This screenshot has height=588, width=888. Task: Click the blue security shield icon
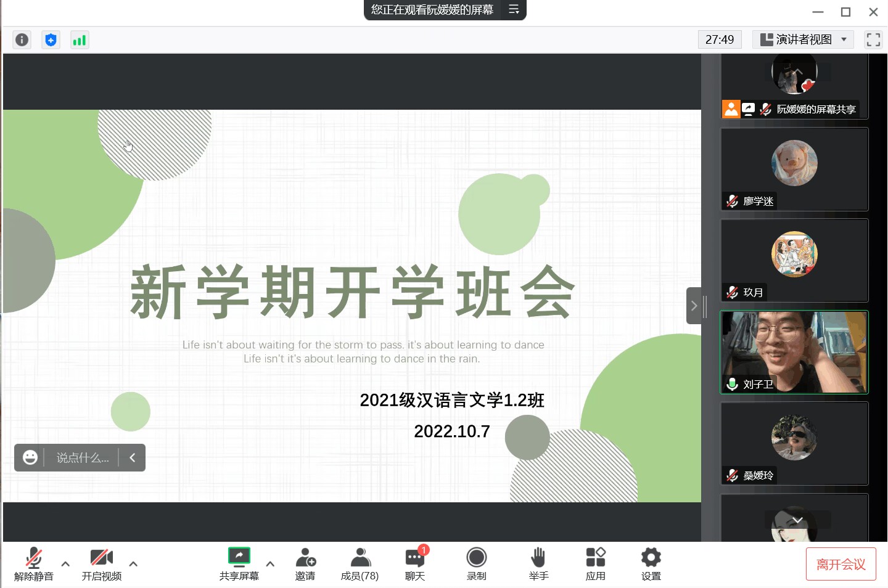[51, 40]
